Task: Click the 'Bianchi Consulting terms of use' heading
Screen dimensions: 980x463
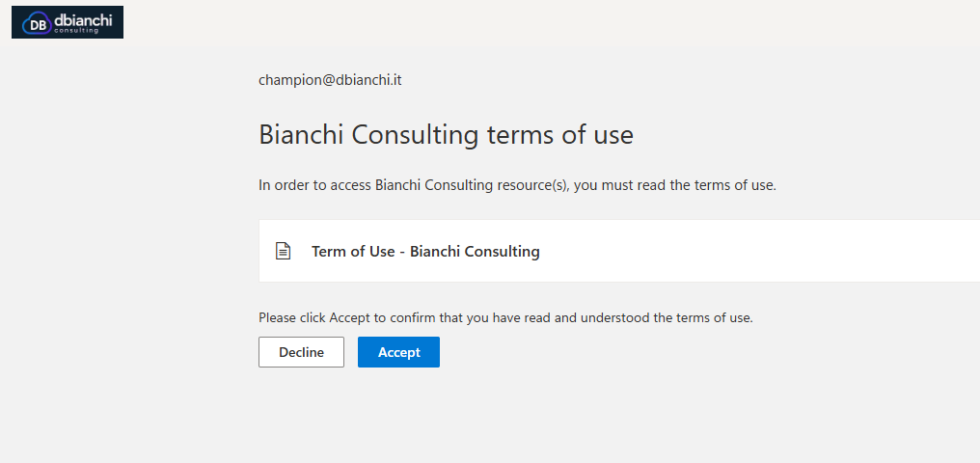Action: click(446, 134)
